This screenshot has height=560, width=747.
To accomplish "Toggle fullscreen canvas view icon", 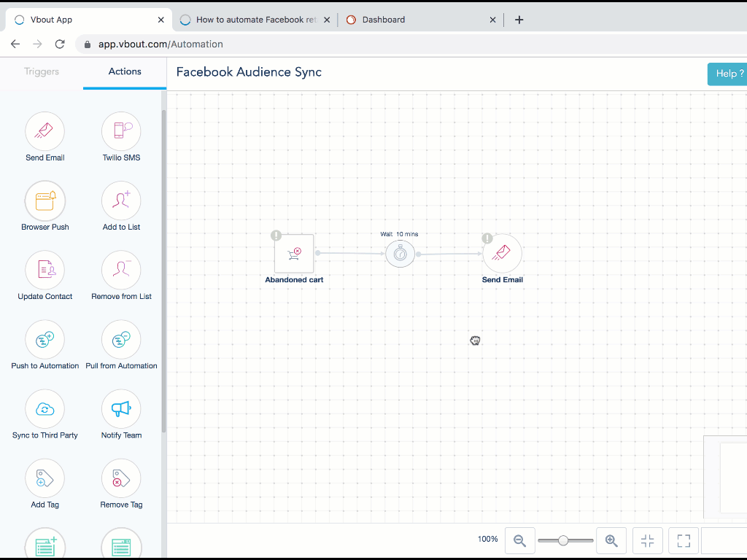I will pos(684,540).
